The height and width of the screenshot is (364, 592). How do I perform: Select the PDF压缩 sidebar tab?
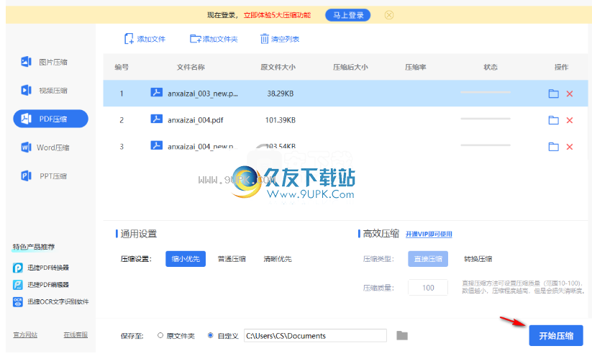pos(50,119)
